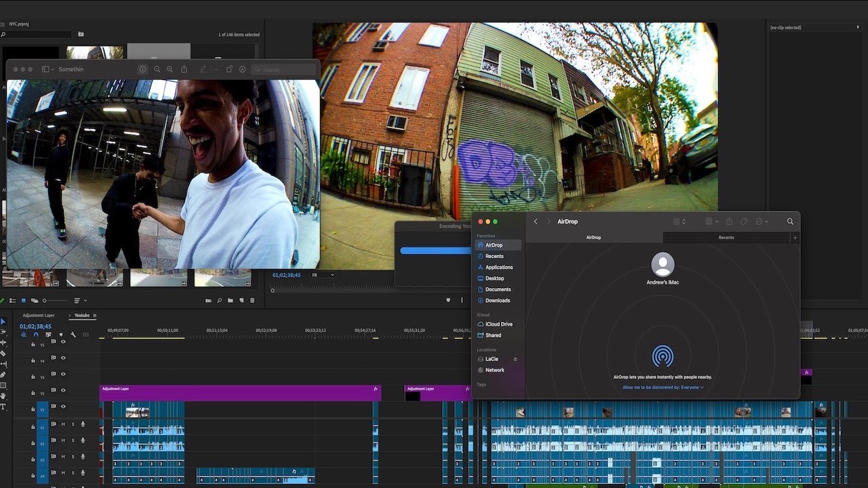Delete selected item with trash icon
This screenshot has width=868, height=488.
252,300
